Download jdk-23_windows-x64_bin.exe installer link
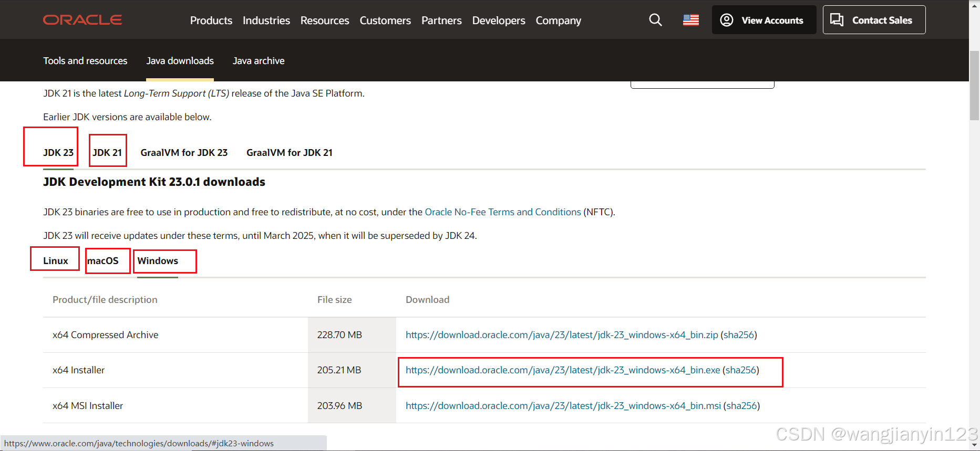980x451 pixels. [x=563, y=370]
